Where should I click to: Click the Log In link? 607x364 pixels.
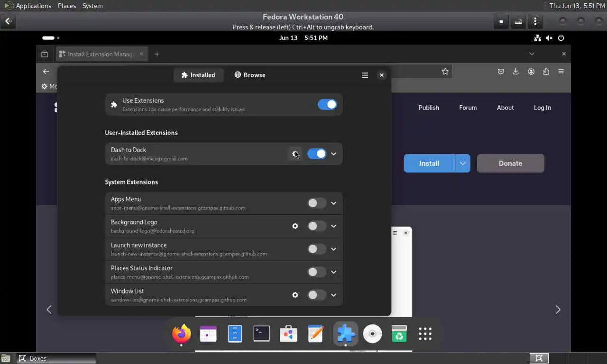coord(542,108)
